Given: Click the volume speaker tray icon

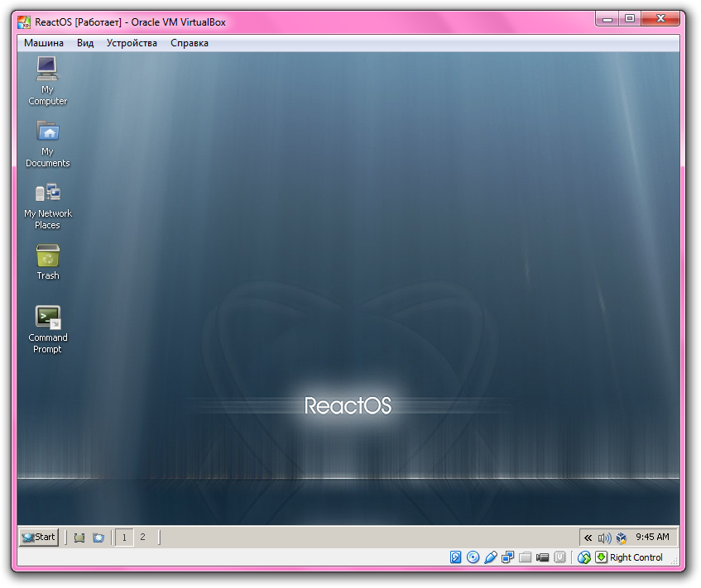Looking at the screenshot, I should [x=604, y=538].
